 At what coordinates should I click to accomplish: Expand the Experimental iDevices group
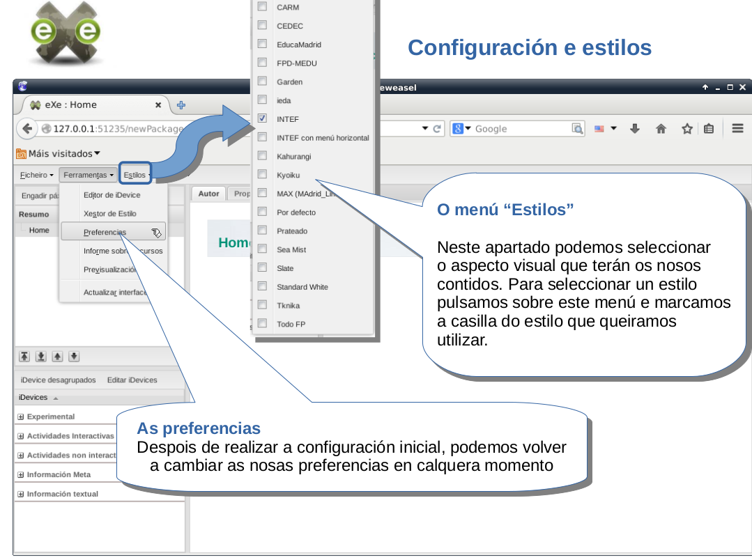point(20,417)
